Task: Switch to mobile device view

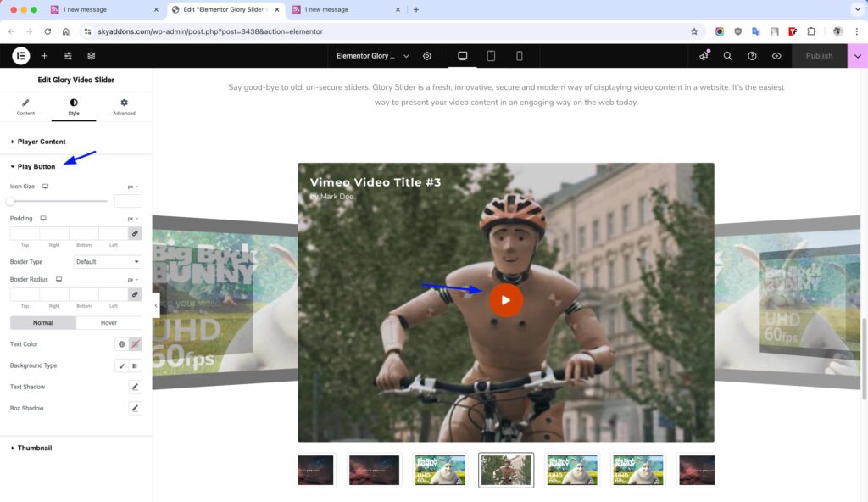Action: (x=520, y=56)
